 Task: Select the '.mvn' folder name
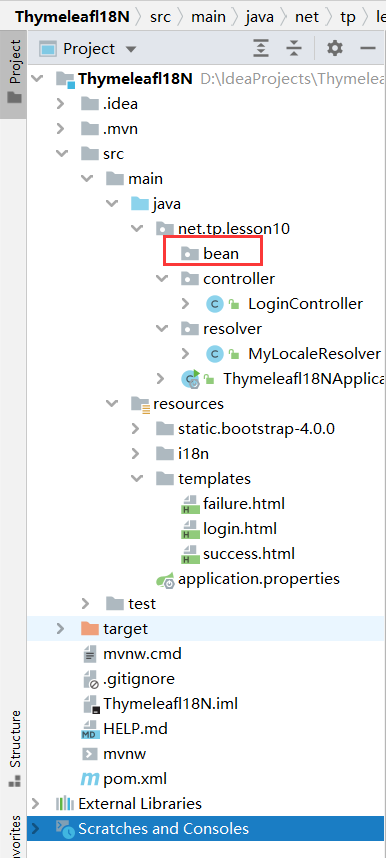click(x=120, y=129)
